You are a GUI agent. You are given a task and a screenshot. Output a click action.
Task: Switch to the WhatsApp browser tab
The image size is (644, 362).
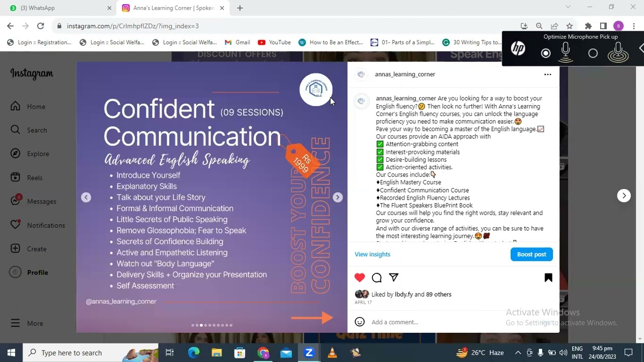point(61,8)
